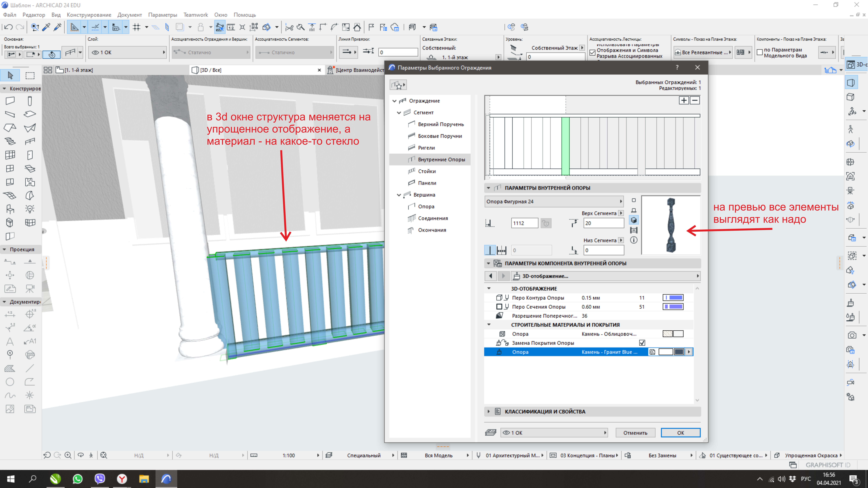Select the Wall tool in toolbox
The image size is (868, 488).
tap(10, 101)
